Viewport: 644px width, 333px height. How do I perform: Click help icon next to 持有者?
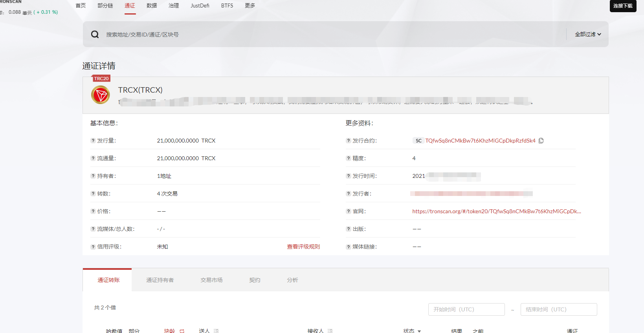pyautogui.click(x=93, y=176)
